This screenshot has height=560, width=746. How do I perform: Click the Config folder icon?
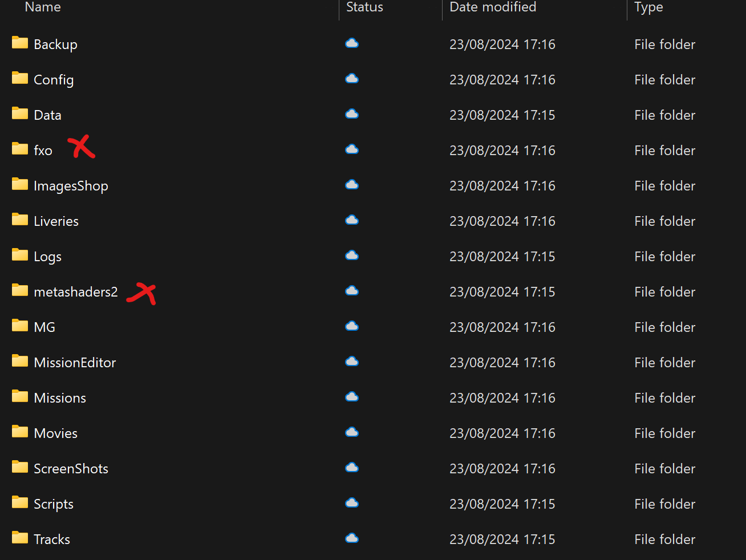[20, 78]
